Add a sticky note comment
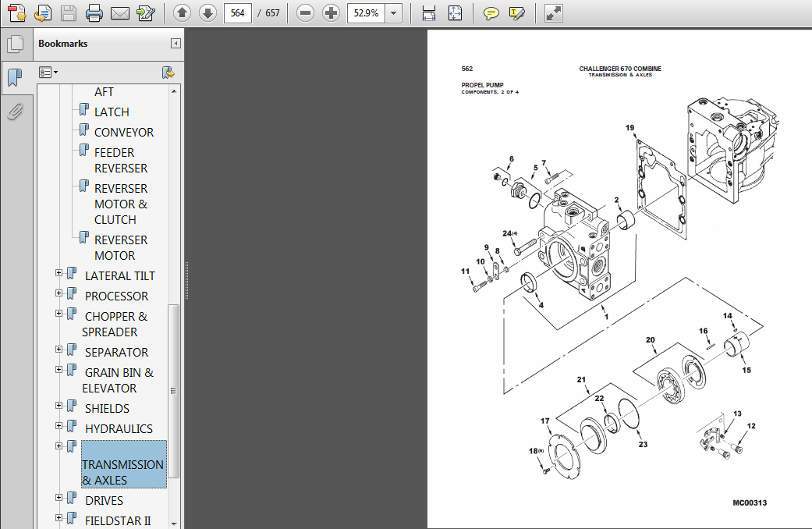Image resolution: width=812 pixels, height=529 pixels. point(491,13)
